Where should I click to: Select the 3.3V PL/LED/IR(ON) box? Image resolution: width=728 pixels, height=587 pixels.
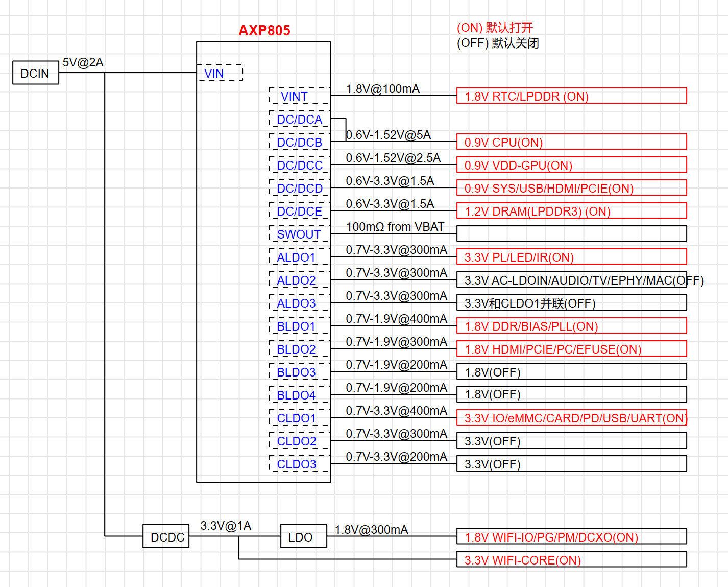571,257
